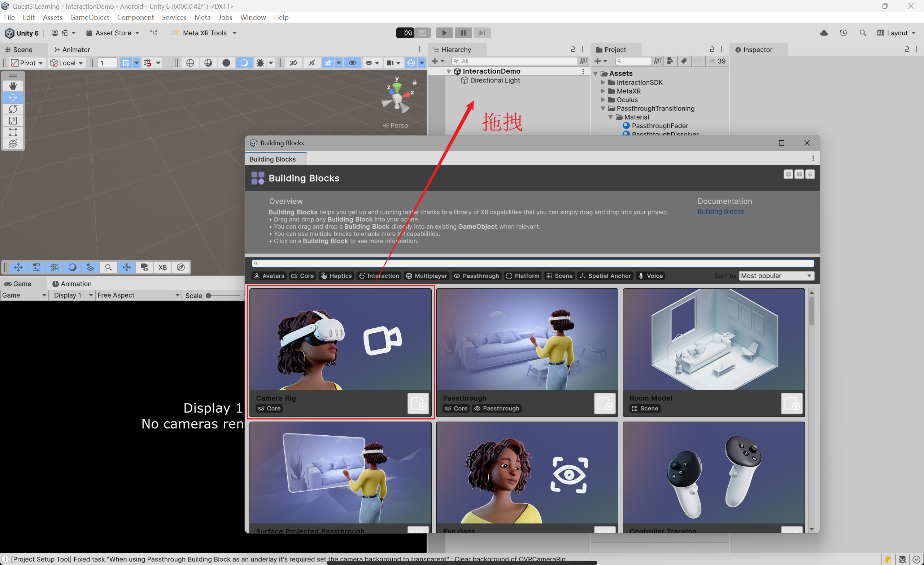The image size is (924, 565).
Task: Click the Step frame button
Action: click(x=482, y=33)
